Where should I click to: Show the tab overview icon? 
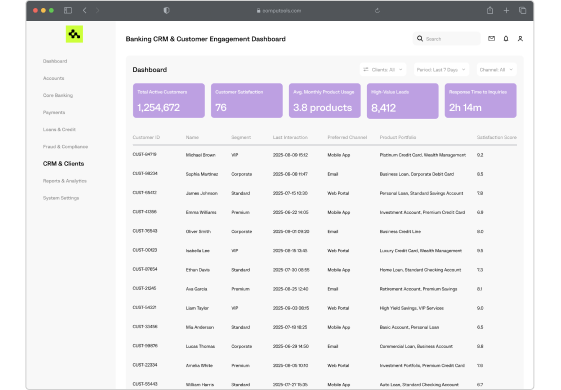pyautogui.click(x=522, y=11)
